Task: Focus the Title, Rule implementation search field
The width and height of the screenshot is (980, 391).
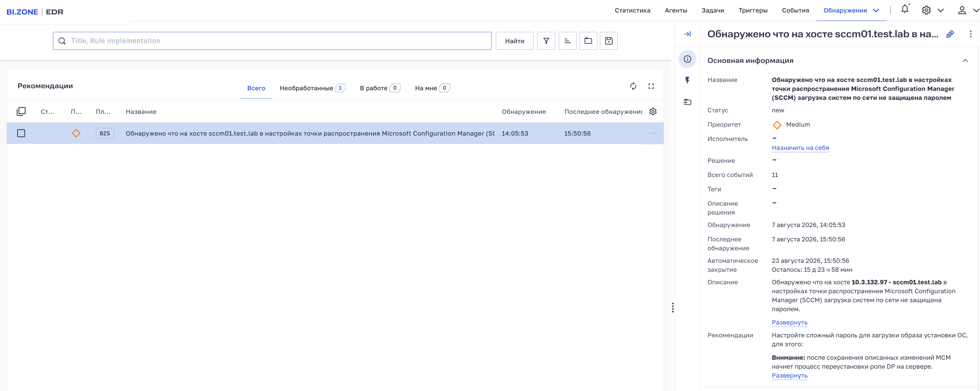Action: click(272, 41)
